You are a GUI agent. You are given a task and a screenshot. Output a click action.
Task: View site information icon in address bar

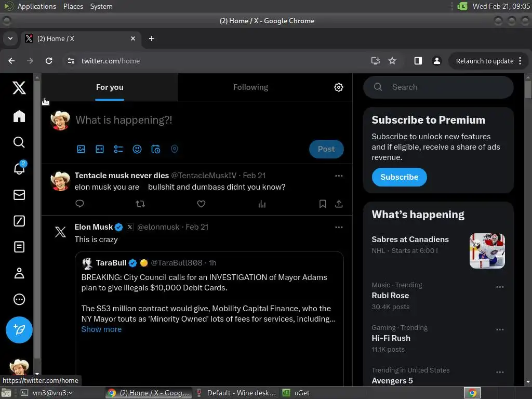pos(71,61)
